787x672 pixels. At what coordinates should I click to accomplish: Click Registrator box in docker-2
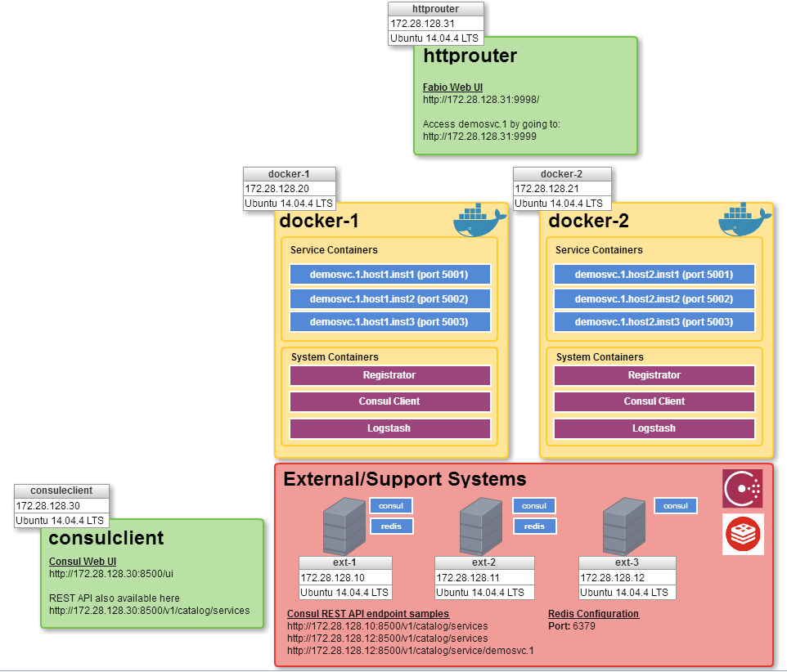pyautogui.click(x=654, y=375)
